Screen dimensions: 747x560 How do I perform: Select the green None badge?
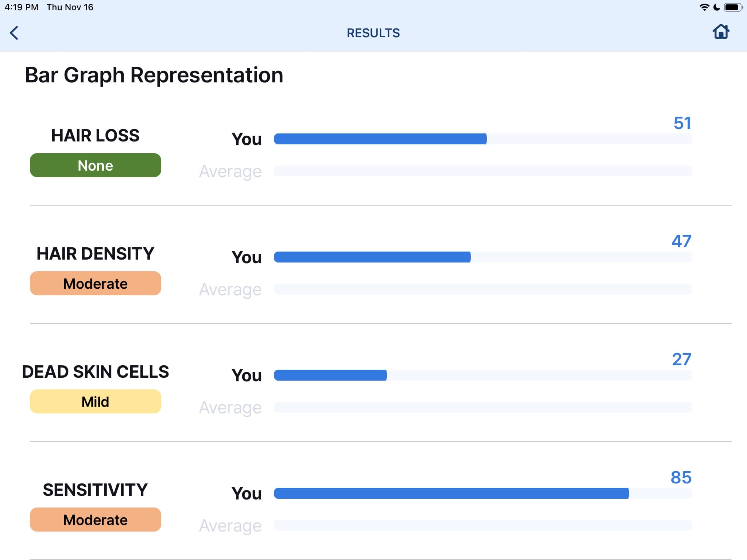pos(95,166)
